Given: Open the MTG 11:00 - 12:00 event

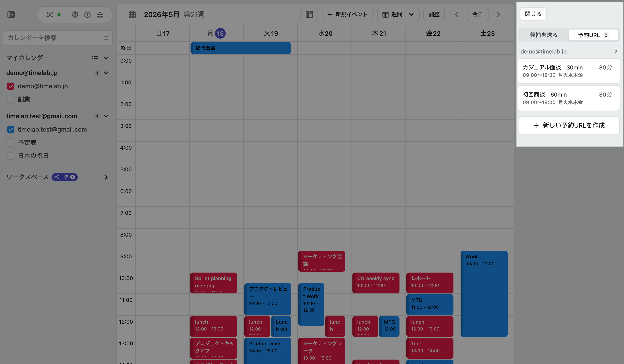Looking at the screenshot, I should click(430, 305).
